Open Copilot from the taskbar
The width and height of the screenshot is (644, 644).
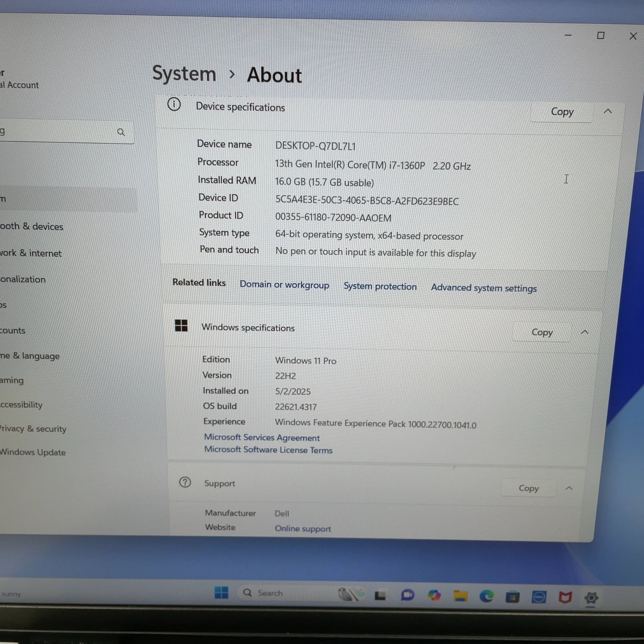[434, 595]
